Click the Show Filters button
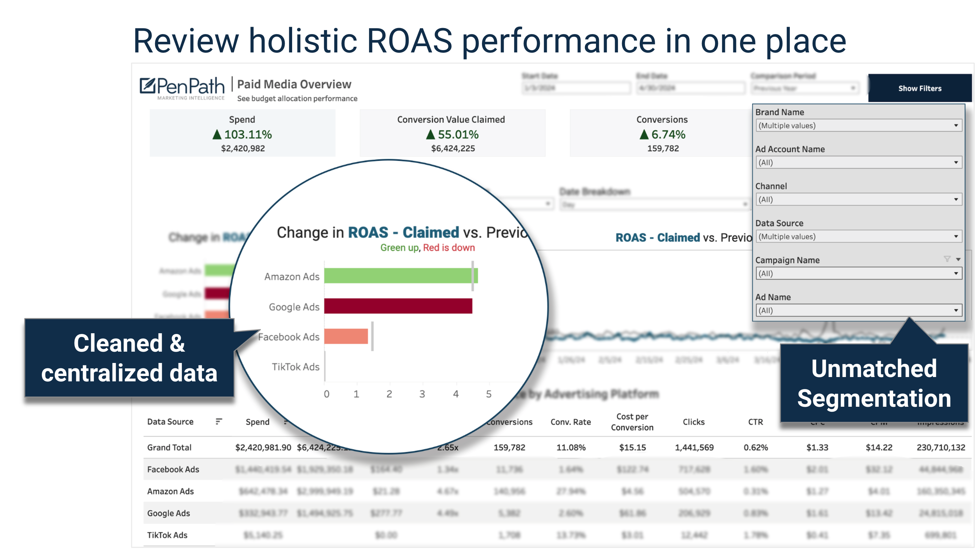Image resolution: width=980 pixels, height=549 pixels. (920, 88)
